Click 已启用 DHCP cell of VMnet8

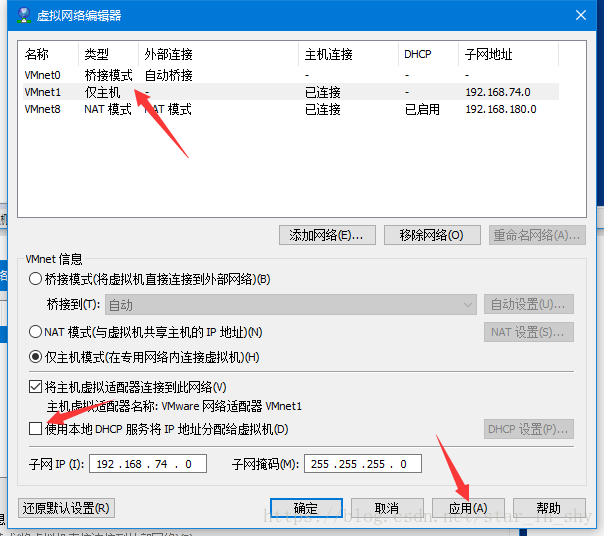(x=422, y=109)
